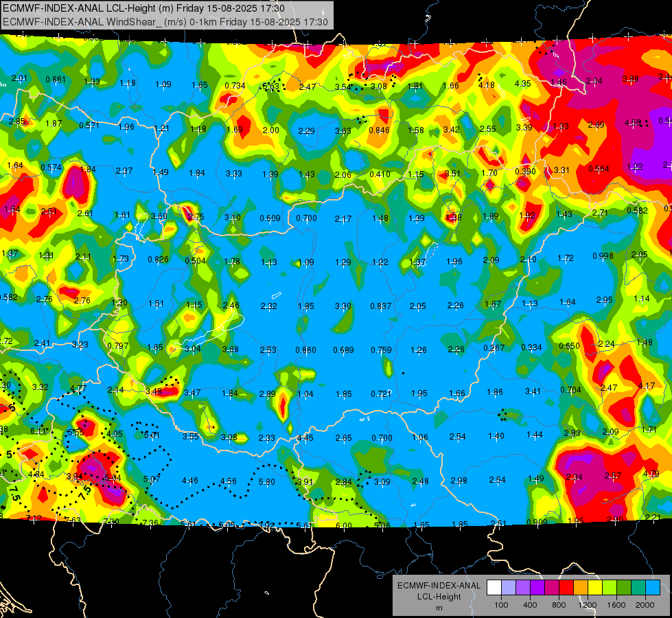Click the 'LCL-Height' legend title text

click(439, 597)
